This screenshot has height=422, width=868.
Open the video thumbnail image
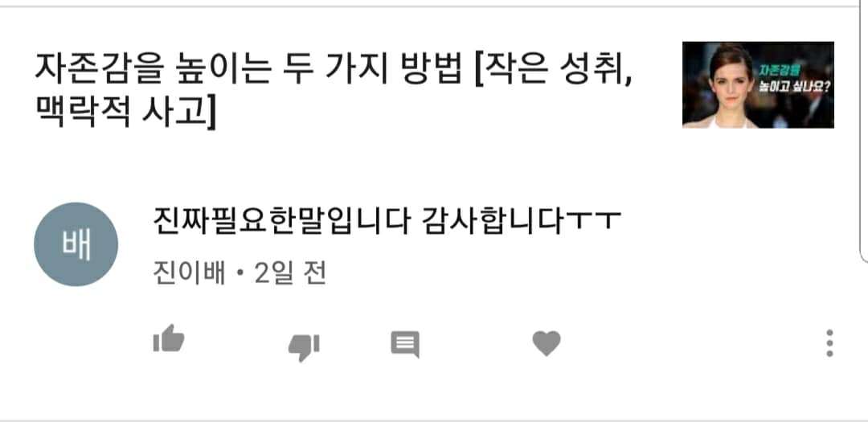pyautogui.click(x=758, y=84)
